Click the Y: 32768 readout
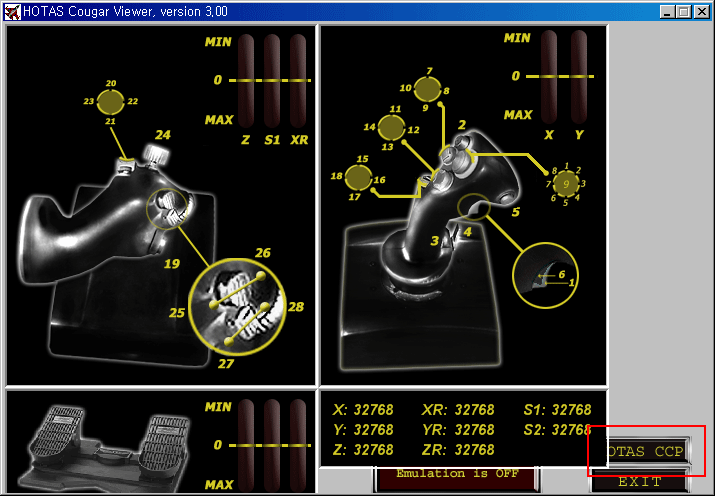The image size is (715, 496). (x=363, y=430)
